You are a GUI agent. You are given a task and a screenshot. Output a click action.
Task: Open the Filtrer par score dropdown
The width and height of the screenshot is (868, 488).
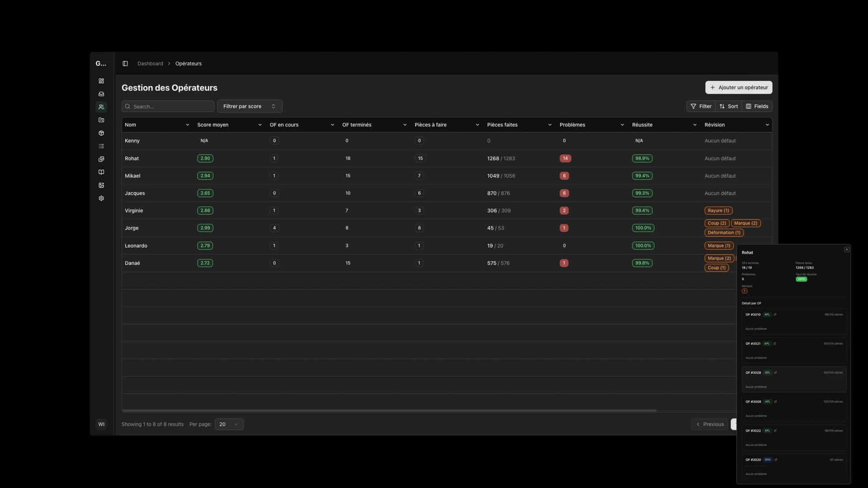(250, 106)
